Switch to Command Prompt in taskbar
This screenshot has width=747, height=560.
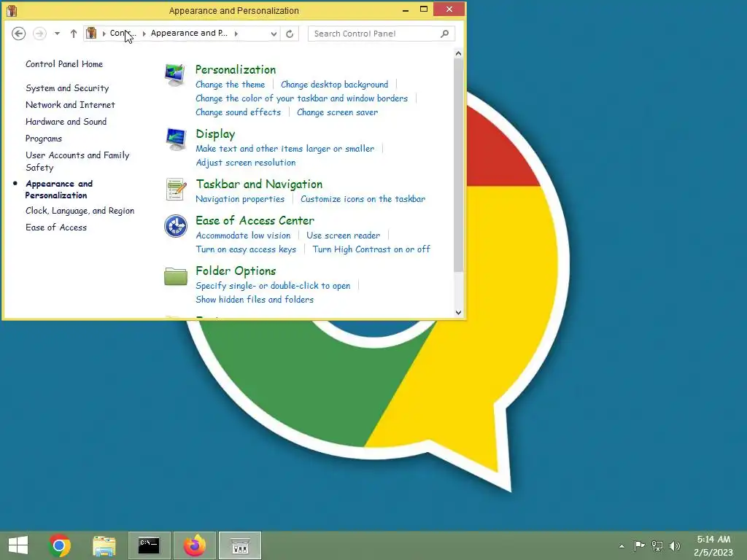point(149,545)
